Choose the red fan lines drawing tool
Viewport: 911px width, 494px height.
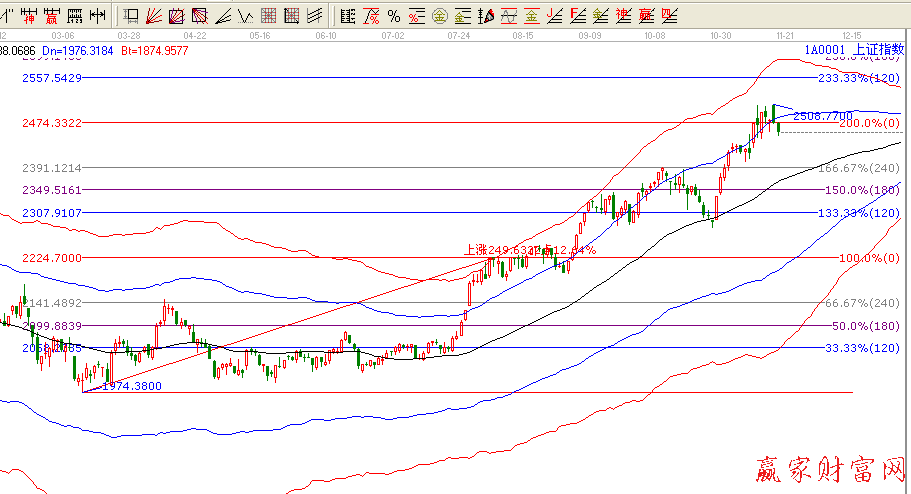pyautogui.click(x=154, y=16)
